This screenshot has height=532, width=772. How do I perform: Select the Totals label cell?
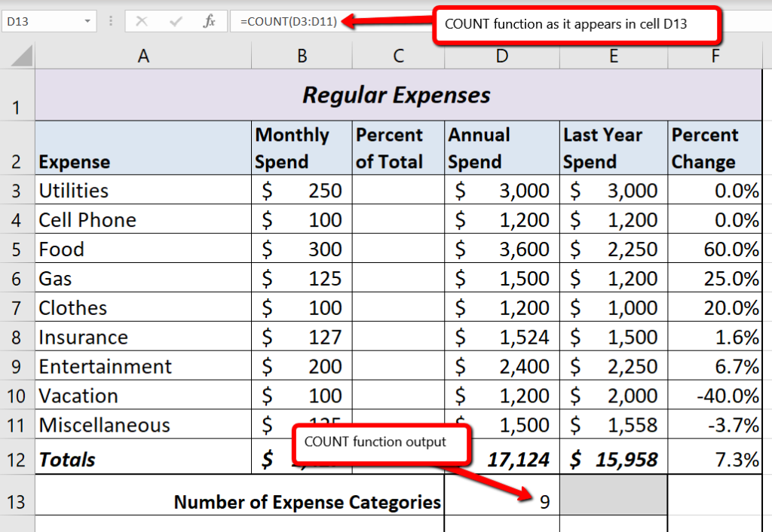[143, 457]
